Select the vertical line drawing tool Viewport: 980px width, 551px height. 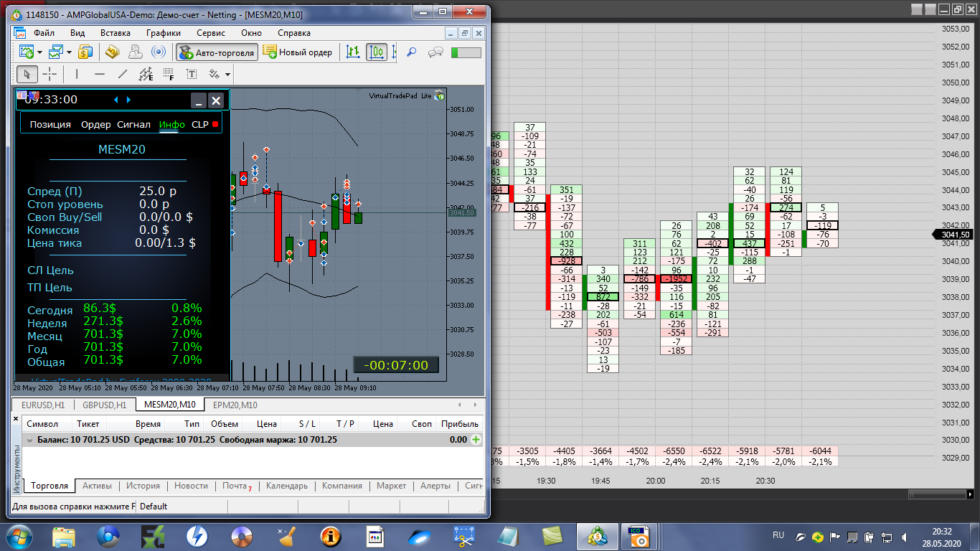(x=76, y=74)
